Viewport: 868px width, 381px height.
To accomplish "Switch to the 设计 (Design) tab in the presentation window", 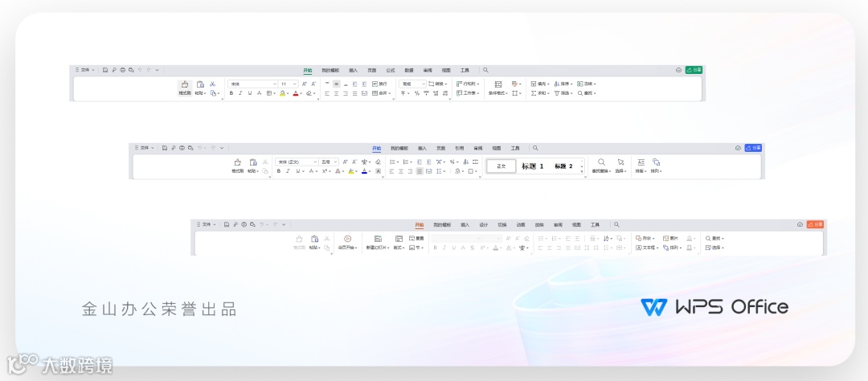I will pos(483,225).
